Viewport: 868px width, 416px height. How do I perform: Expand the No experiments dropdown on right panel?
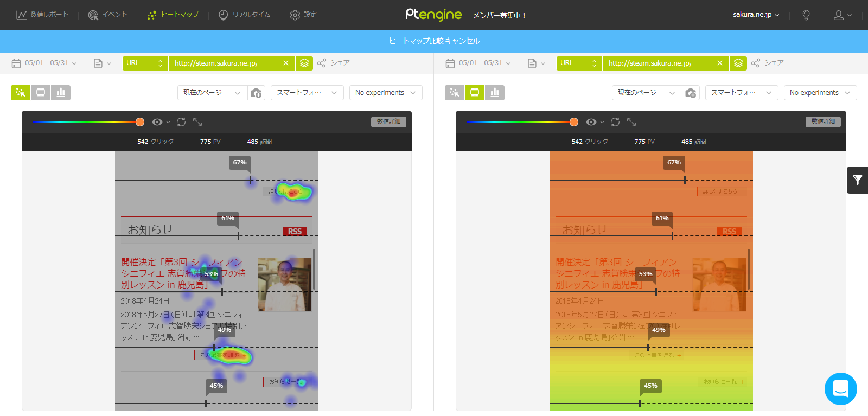[x=820, y=93]
